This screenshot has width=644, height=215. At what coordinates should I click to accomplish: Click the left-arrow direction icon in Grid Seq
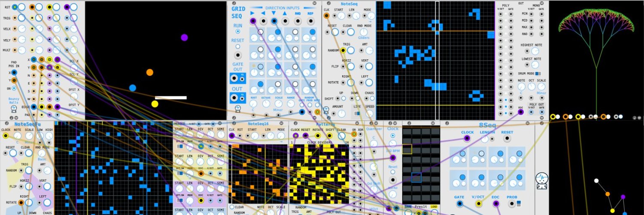[263, 13]
